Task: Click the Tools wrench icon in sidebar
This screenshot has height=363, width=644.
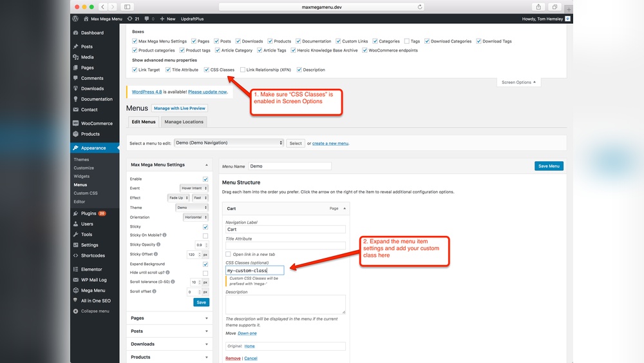Action: tap(75, 234)
